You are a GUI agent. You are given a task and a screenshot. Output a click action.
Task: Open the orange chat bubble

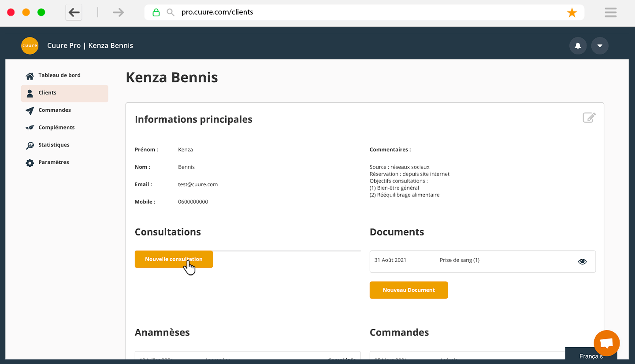coord(607,343)
